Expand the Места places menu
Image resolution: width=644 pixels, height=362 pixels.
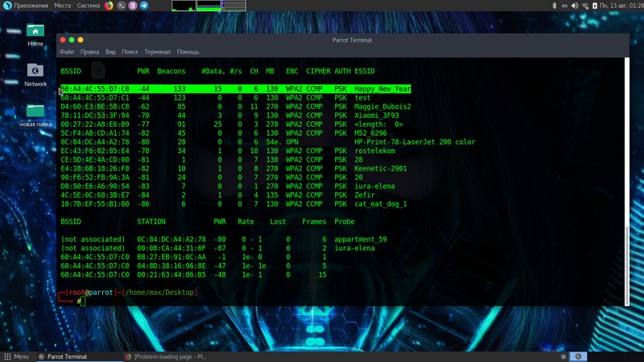[62, 6]
